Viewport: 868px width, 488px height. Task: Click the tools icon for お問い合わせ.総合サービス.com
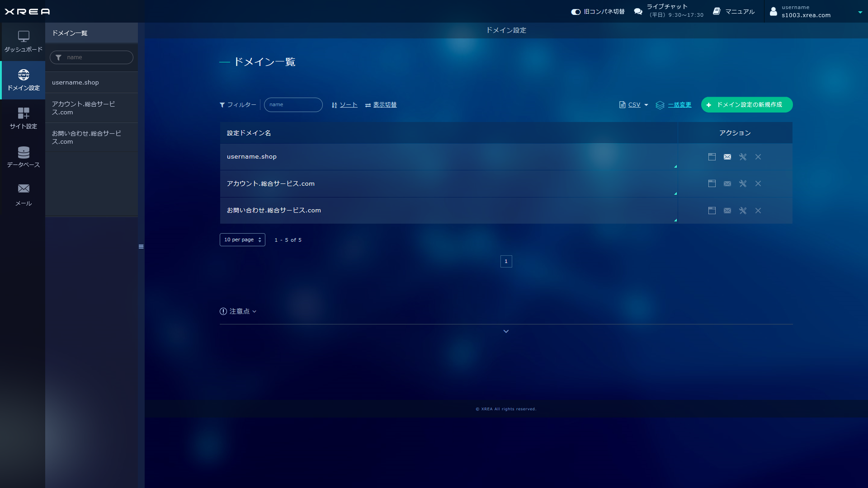(743, 211)
